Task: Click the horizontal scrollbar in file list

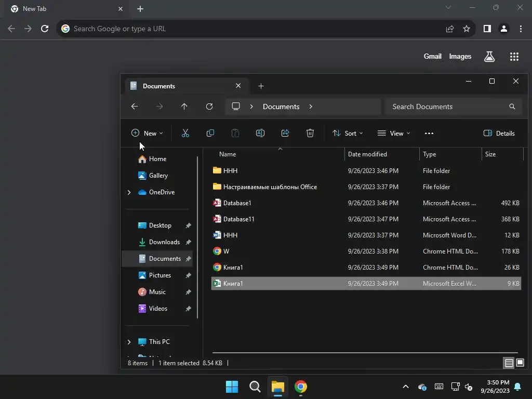Action: 365,353
